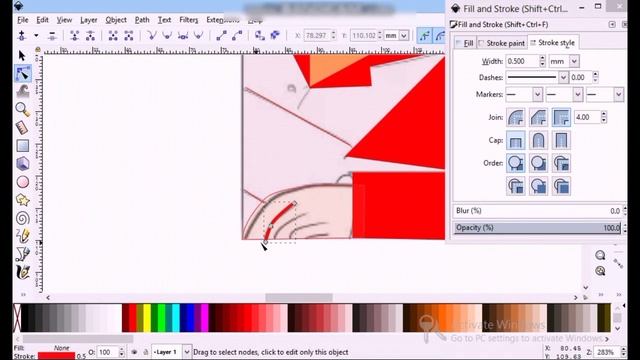Open the stroke width unit dropdown

(574, 61)
